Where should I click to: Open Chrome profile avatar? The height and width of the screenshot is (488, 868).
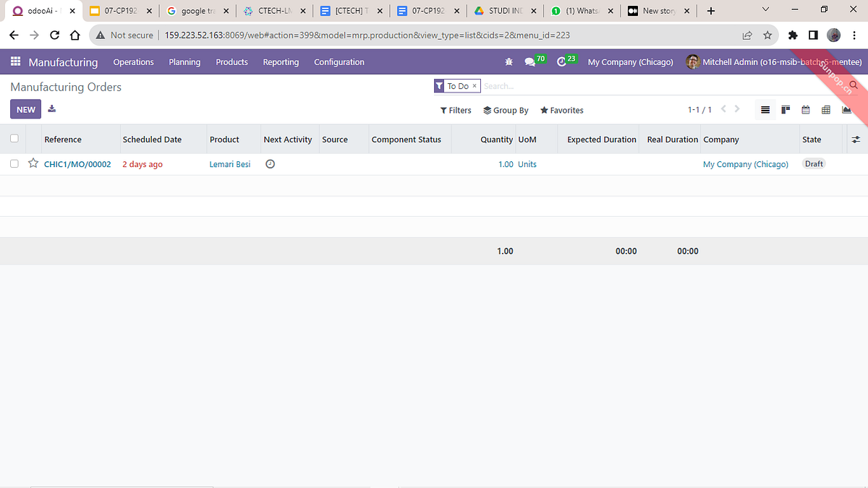[x=834, y=35]
